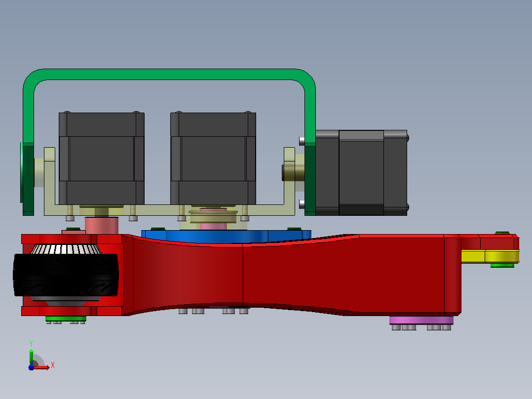The width and height of the screenshot is (532, 399).
Task: Select the green curved handle bar
Action: (169, 76)
